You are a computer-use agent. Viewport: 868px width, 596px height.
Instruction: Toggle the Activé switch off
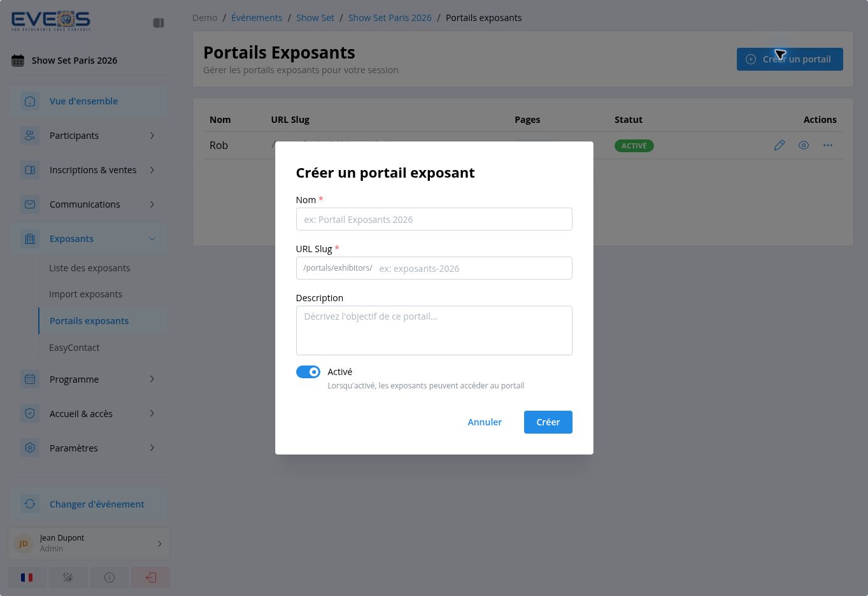pyautogui.click(x=308, y=372)
